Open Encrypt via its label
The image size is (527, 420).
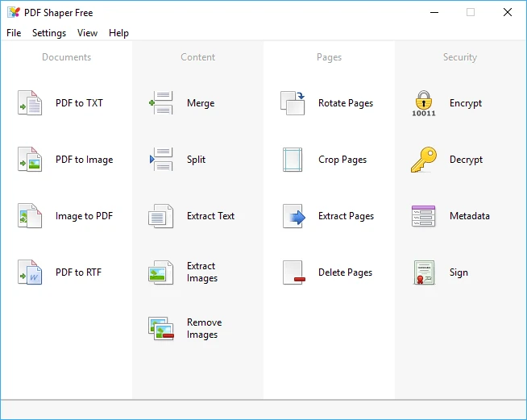click(x=466, y=103)
